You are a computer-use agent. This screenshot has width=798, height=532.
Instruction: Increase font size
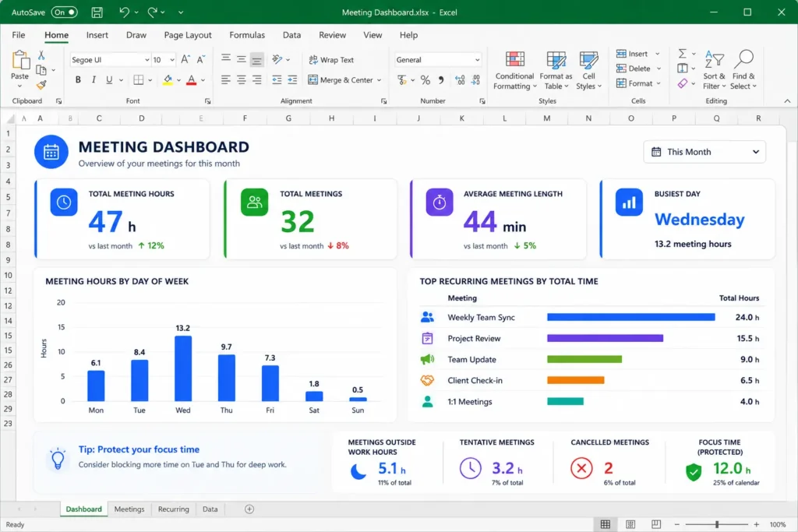185,59
